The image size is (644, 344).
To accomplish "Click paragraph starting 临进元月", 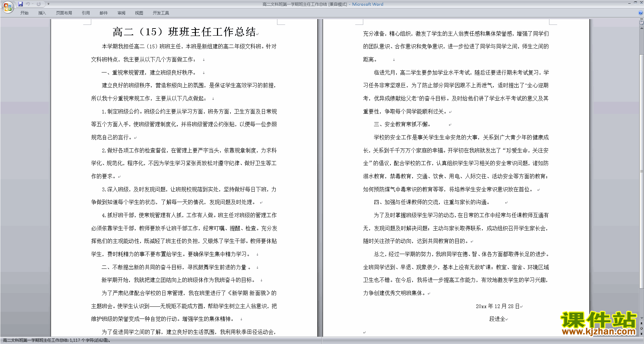I will coord(456,92).
